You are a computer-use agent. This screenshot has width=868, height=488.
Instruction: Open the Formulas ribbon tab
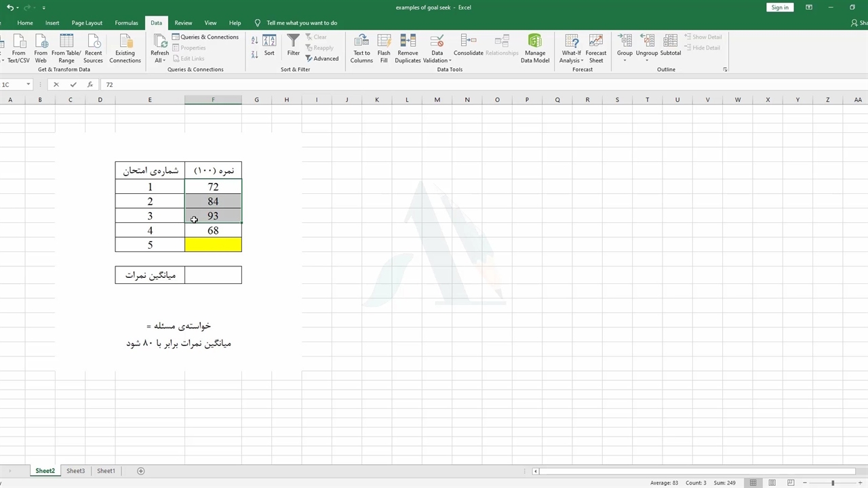[126, 23]
